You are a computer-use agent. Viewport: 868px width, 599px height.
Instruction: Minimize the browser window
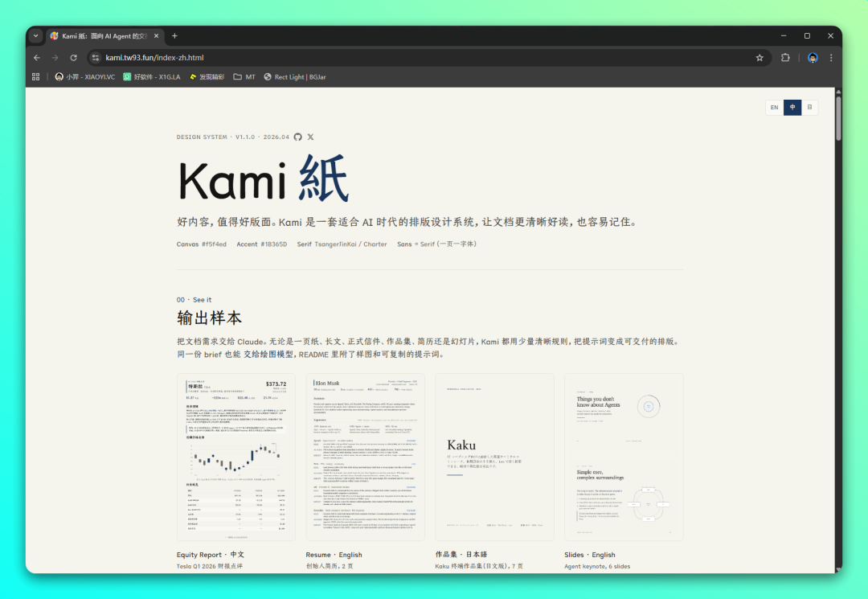pos(784,36)
